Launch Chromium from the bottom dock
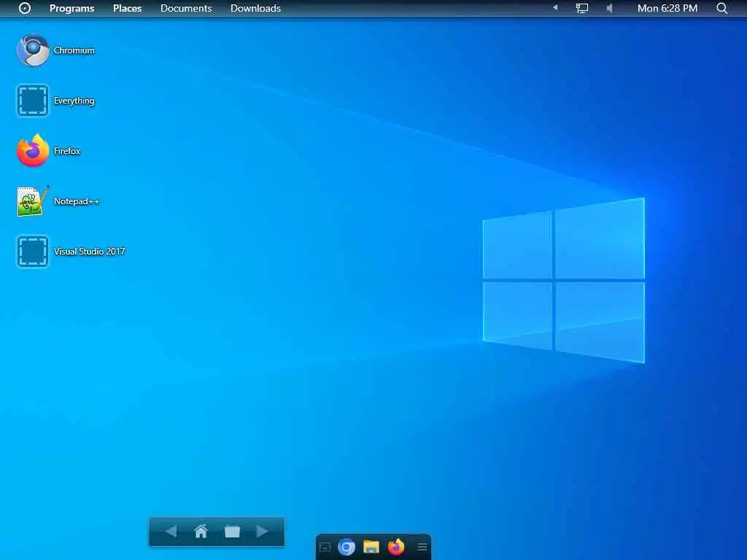Image resolution: width=747 pixels, height=560 pixels. point(347,547)
